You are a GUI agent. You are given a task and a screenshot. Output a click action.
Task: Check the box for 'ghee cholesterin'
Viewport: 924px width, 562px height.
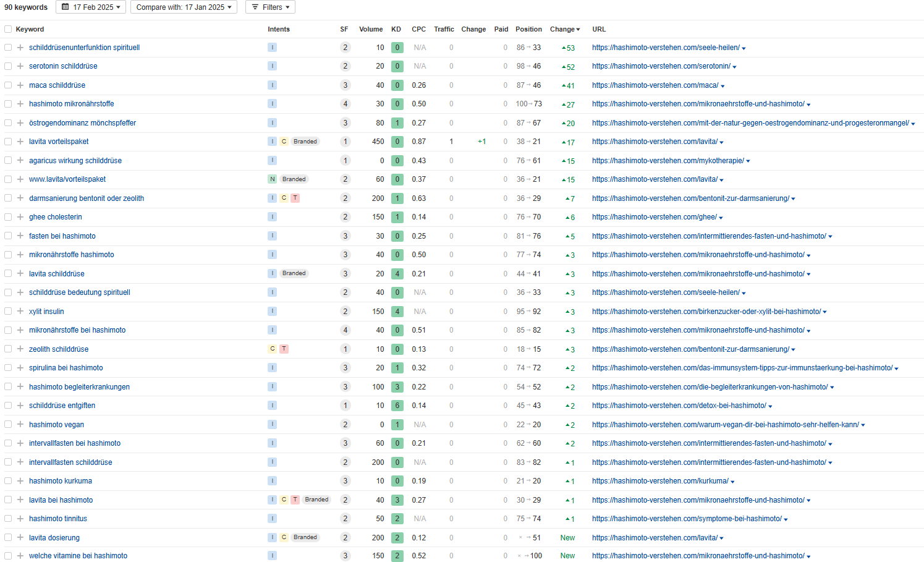pyautogui.click(x=8, y=217)
